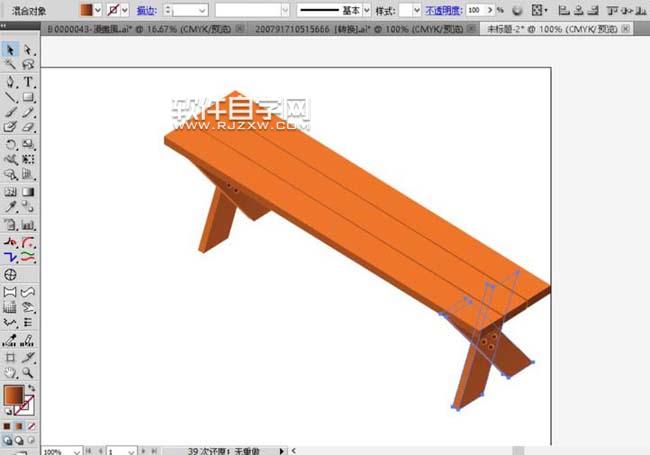The image size is (650, 455).
Task: Reset to default fill and stroke
Action: tap(7, 411)
